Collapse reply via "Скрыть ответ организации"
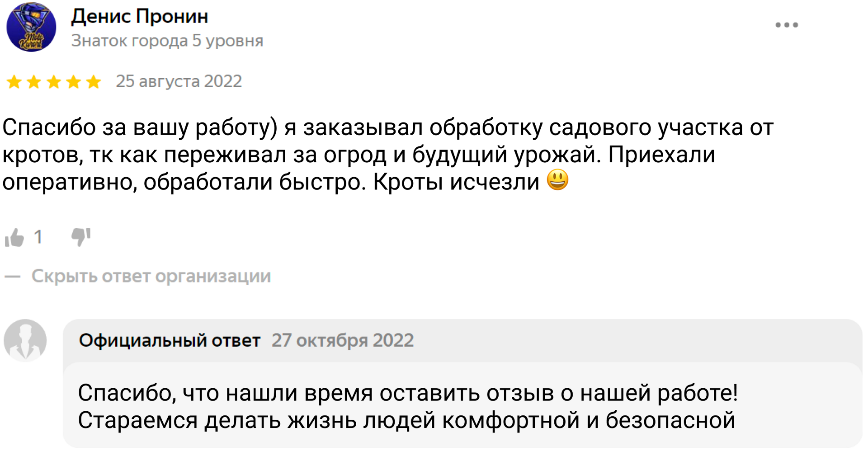Viewport: 868px width, 451px height. (x=151, y=276)
